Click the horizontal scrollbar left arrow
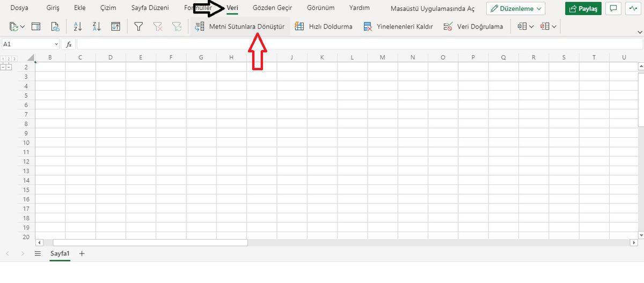The image size is (644, 283). [39, 243]
